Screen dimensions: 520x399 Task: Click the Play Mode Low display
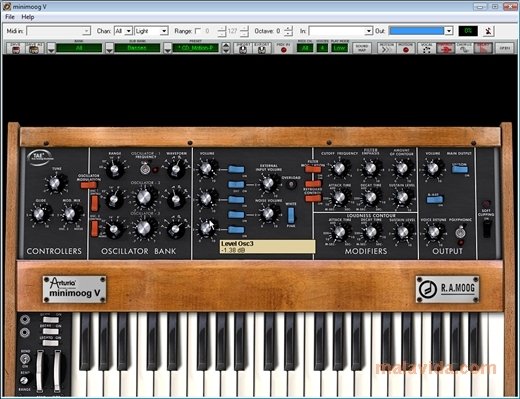[x=339, y=48]
